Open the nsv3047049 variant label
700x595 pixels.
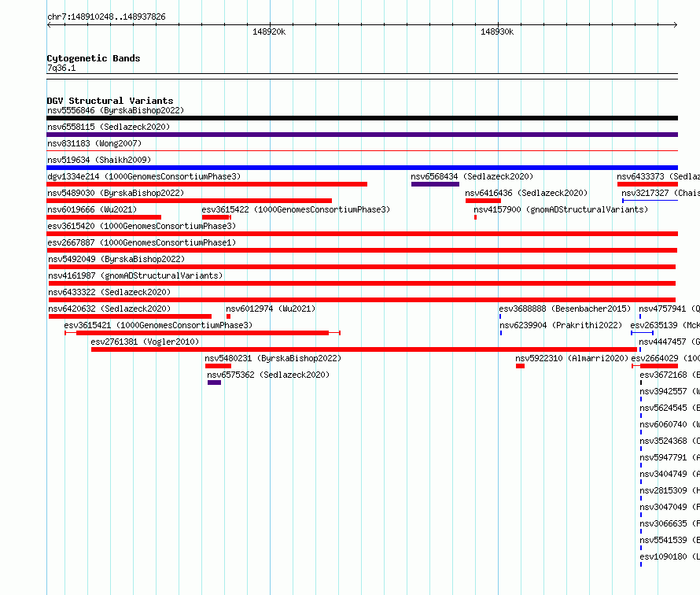[669, 507]
